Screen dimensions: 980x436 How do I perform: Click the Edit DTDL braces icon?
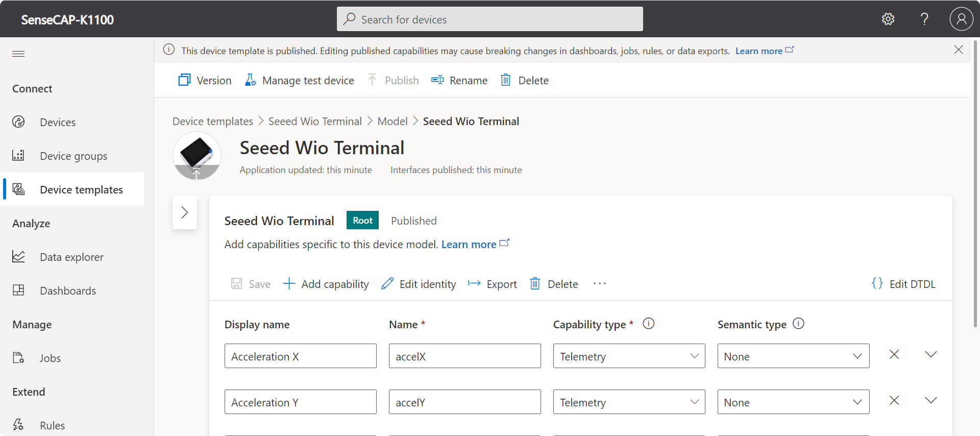(x=877, y=283)
